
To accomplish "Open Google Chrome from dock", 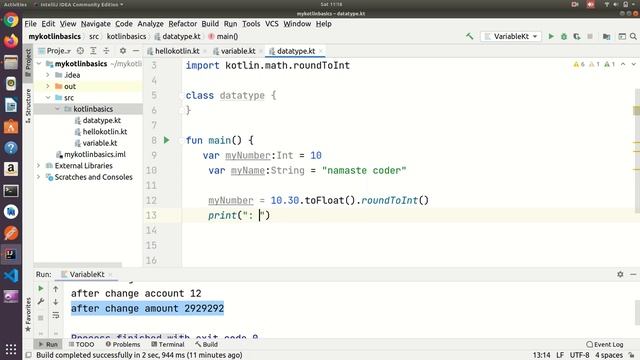I will click(11, 20).
